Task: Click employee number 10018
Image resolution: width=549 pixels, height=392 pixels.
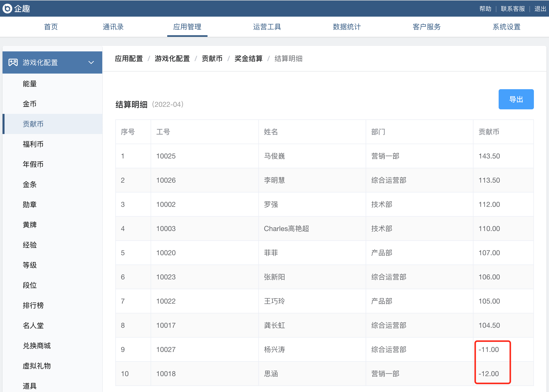Action: point(166,374)
